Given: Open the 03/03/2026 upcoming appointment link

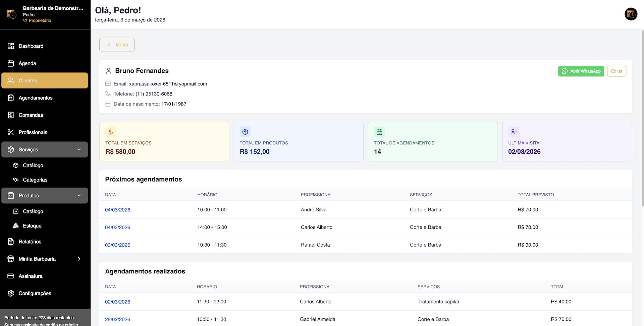Looking at the screenshot, I should (x=117, y=245).
